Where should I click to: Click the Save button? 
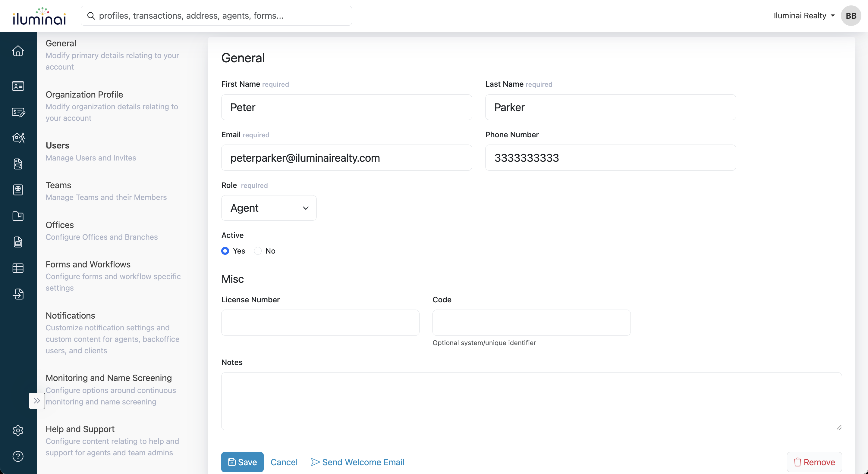point(242,462)
